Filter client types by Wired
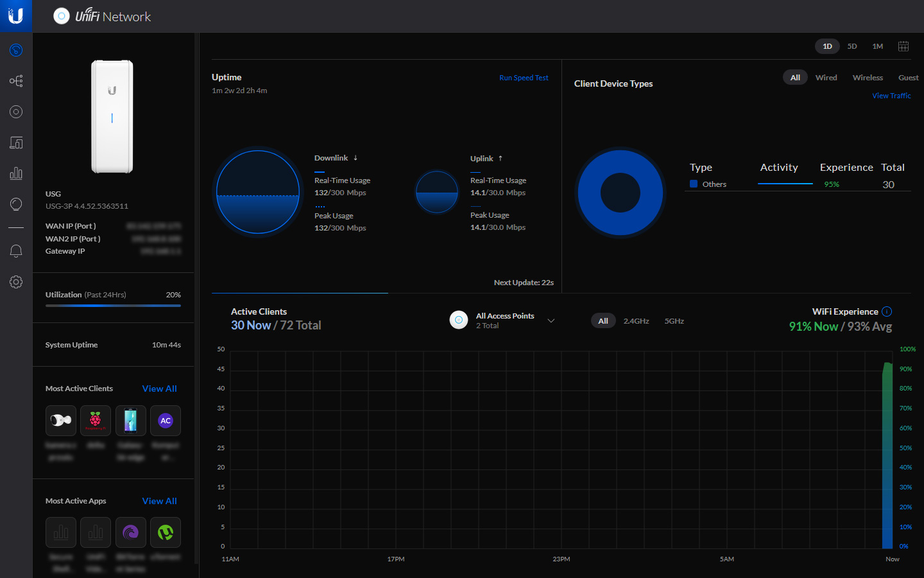The image size is (924, 578). click(826, 78)
